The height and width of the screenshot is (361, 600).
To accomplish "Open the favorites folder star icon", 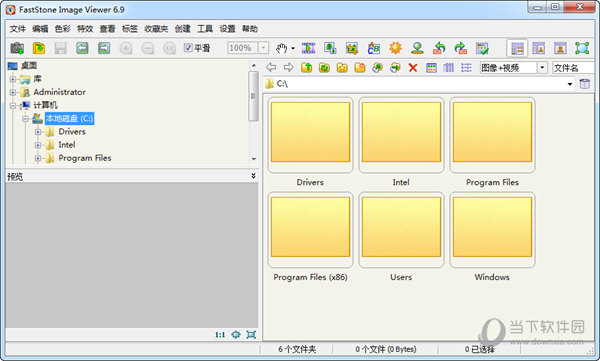I will 342,68.
